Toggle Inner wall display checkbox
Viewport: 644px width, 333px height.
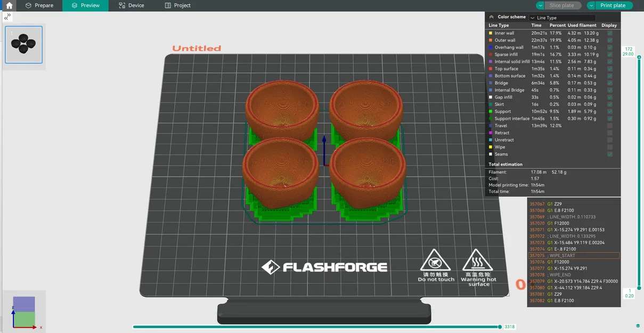[x=610, y=33]
